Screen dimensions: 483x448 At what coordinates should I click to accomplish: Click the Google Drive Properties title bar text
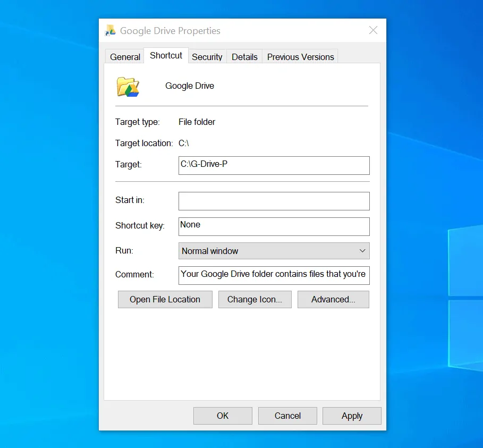tap(170, 30)
